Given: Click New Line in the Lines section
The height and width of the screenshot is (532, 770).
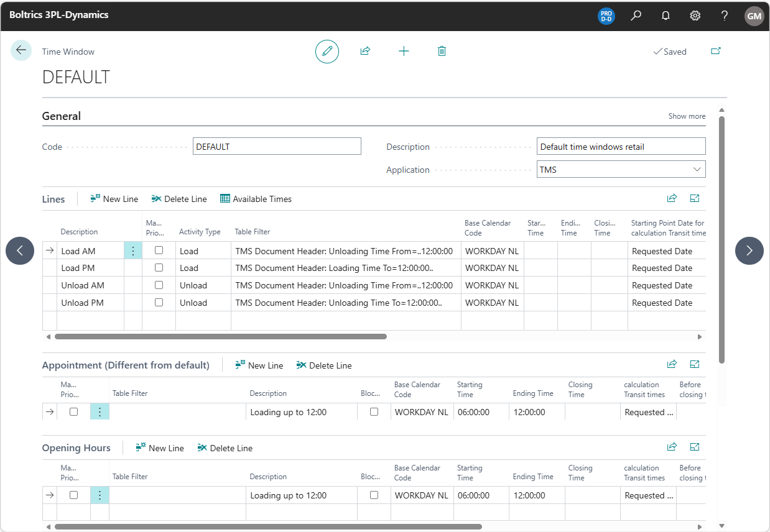Looking at the screenshot, I should pos(114,199).
